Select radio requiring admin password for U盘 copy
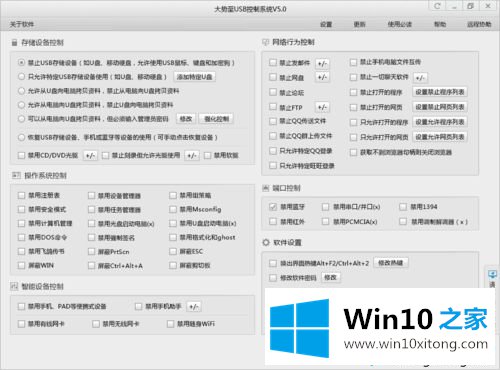This screenshot has height=370, width=500. (x=21, y=119)
